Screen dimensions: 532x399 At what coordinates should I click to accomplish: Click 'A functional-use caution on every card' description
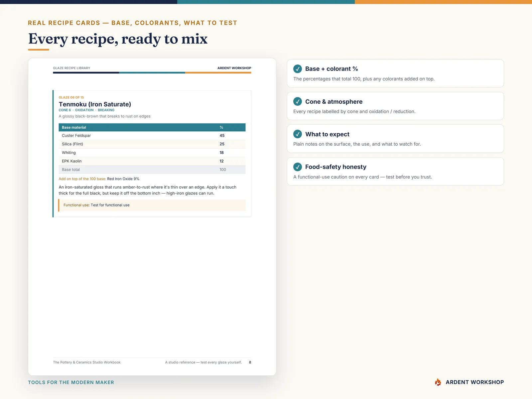362,177
